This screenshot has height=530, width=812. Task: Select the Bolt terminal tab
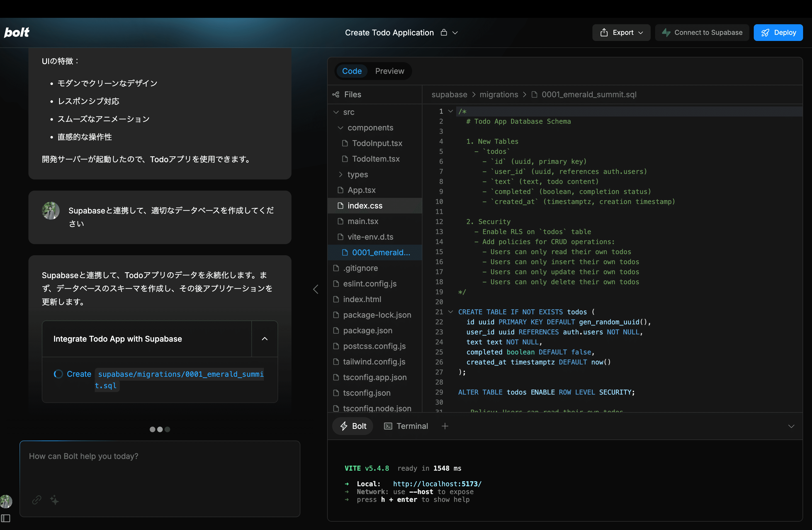(353, 426)
